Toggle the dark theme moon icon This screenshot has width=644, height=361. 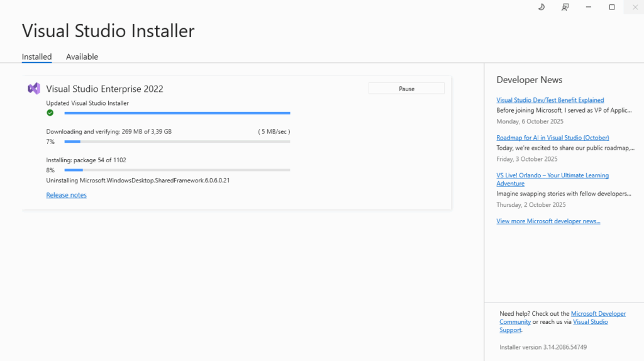(x=541, y=7)
